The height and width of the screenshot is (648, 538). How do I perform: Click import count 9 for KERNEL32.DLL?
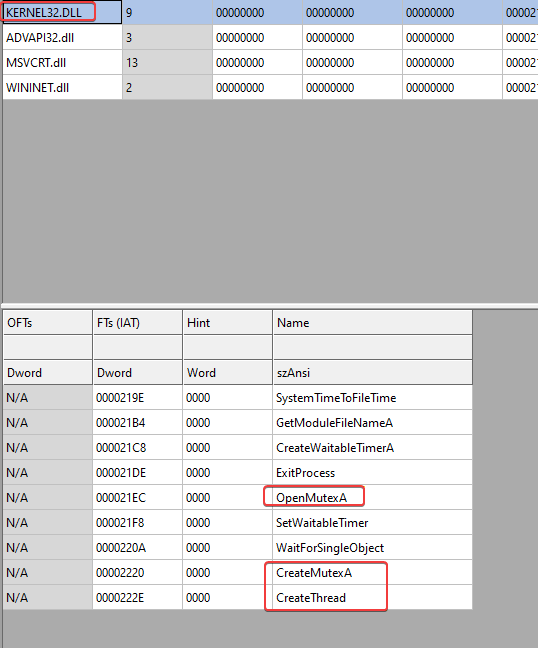[167, 12]
